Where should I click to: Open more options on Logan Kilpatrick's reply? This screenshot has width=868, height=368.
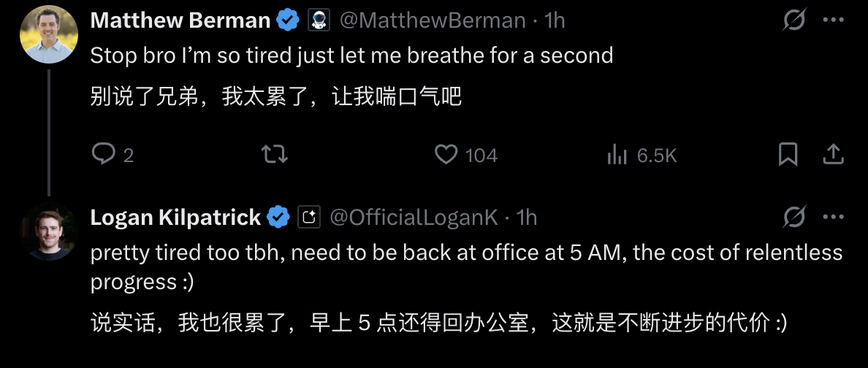click(x=834, y=217)
